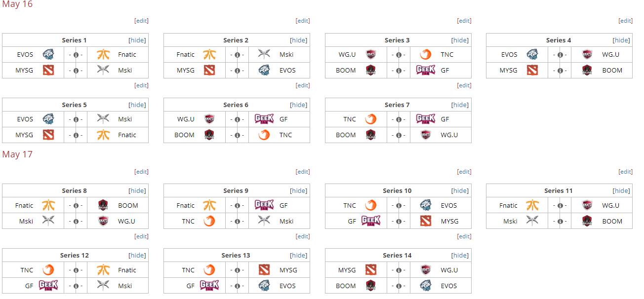Click MYSG Dota logo in Series 13
The image size is (644, 299).
tap(264, 270)
